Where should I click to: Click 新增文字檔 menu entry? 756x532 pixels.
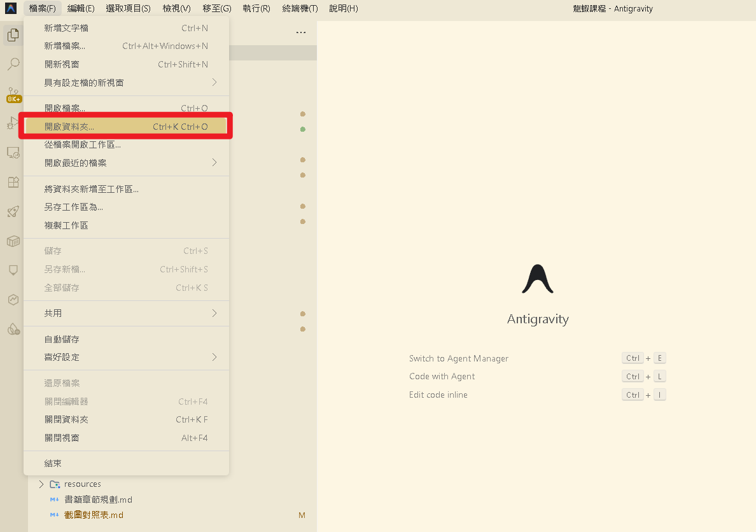(x=66, y=28)
